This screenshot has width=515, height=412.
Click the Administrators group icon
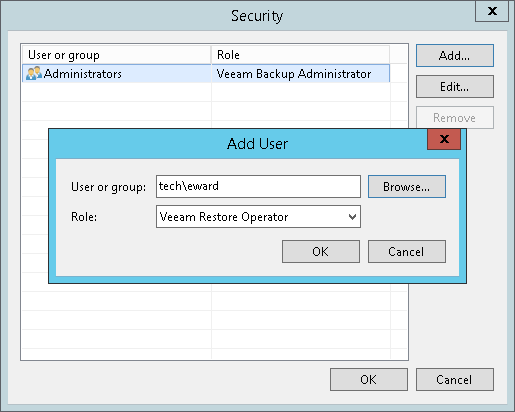(34, 73)
